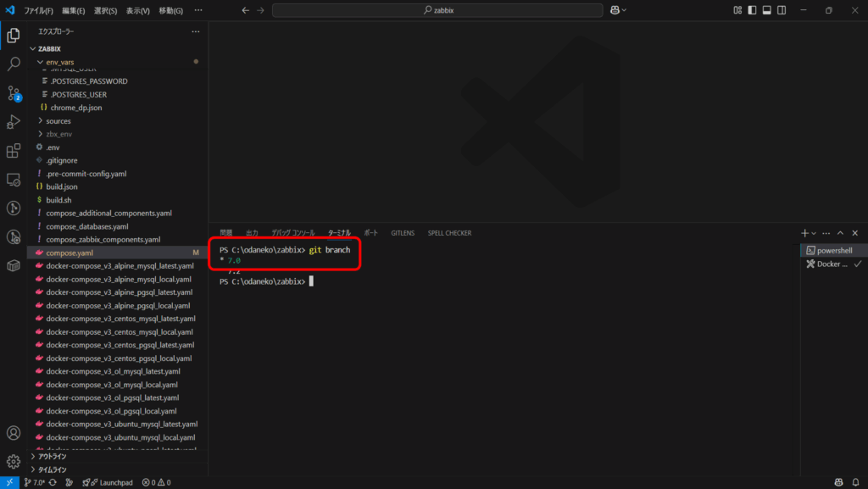Open the Extensions view
The height and width of the screenshot is (489, 868).
click(14, 151)
